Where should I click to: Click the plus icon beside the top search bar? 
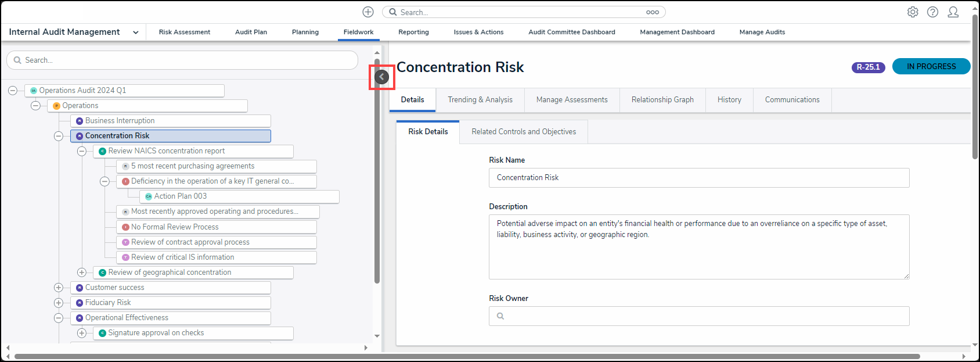pos(368,12)
